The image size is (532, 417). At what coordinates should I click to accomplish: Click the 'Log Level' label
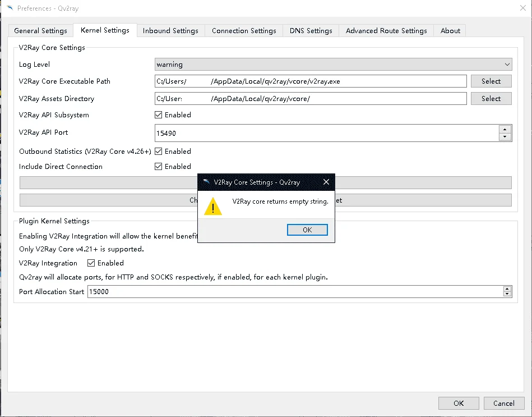(x=34, y=64)
